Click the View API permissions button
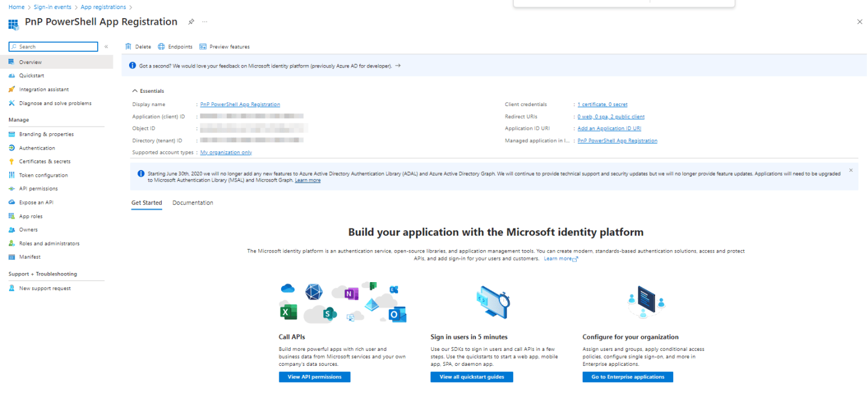This screenshot has height=393, width=868. [x=314, y=377]
